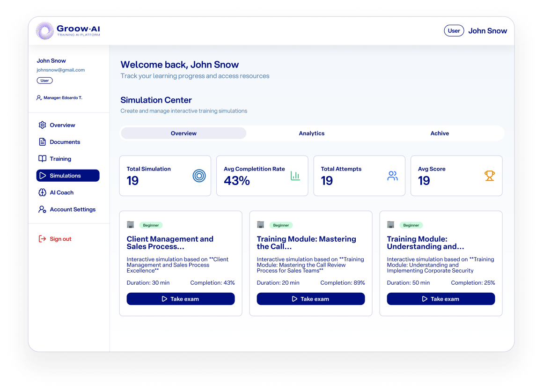Take exam for Mastering the Call module
This screenshot has width=543, height=392.
click(311, 299)
